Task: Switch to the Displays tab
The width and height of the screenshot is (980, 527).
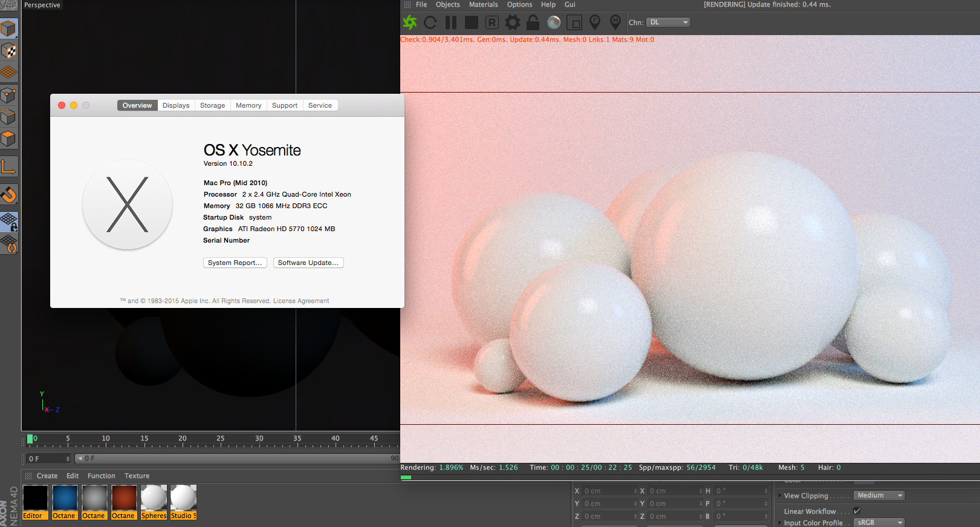Action: coord(176,105)
